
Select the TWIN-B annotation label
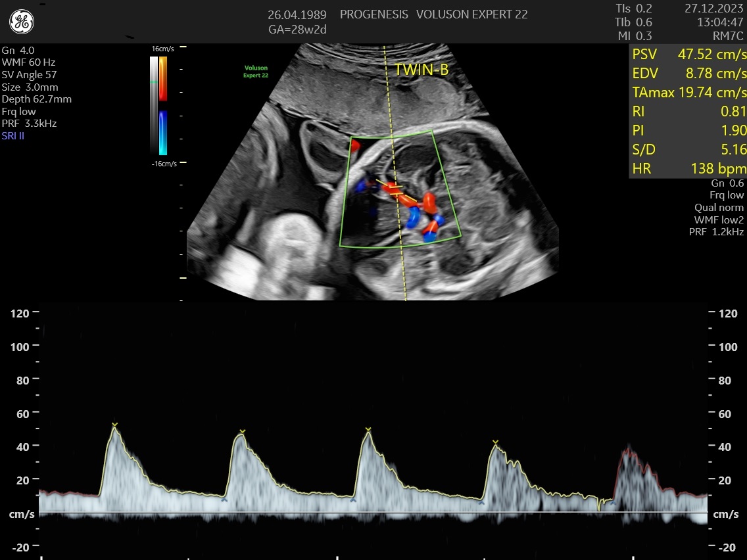coord(421,70)
